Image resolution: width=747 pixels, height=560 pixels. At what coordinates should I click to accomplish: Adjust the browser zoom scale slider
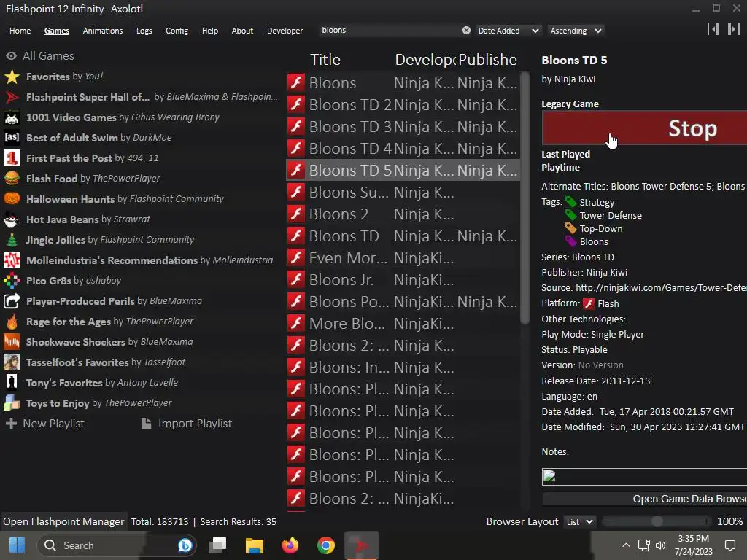tap(657, 521)
